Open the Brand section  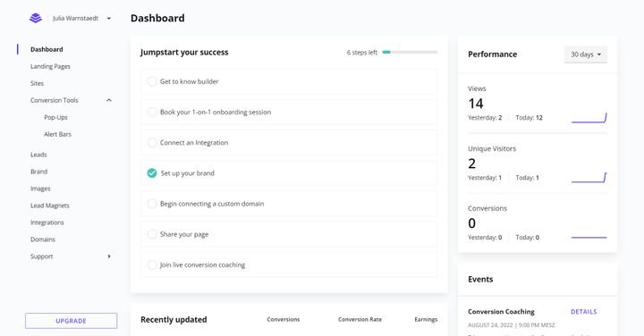click(x=39, y=172)
